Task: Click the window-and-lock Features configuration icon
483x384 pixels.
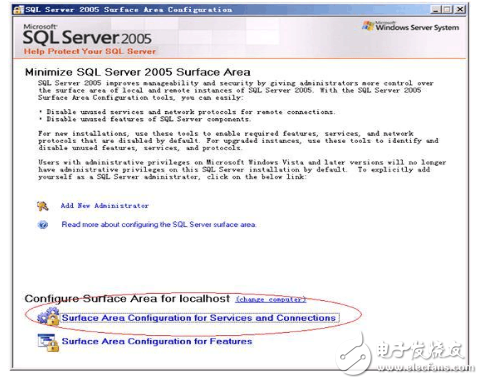Action: [48, 342]
